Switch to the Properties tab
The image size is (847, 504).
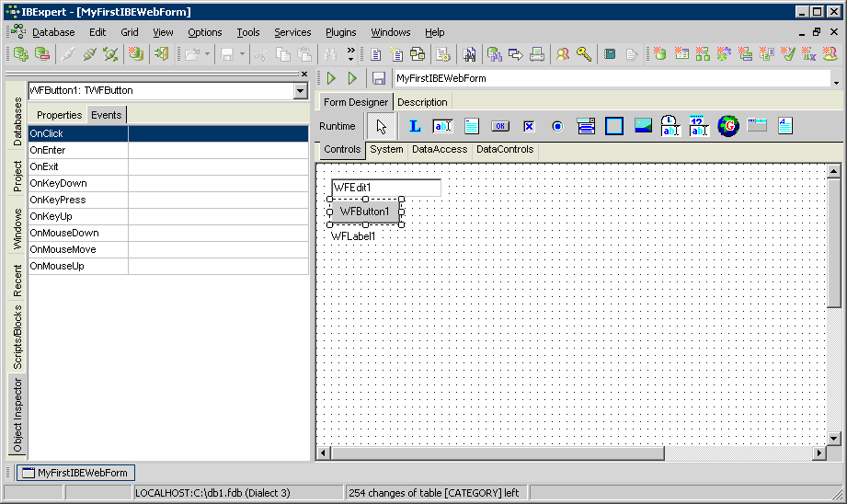pos(60,115)
